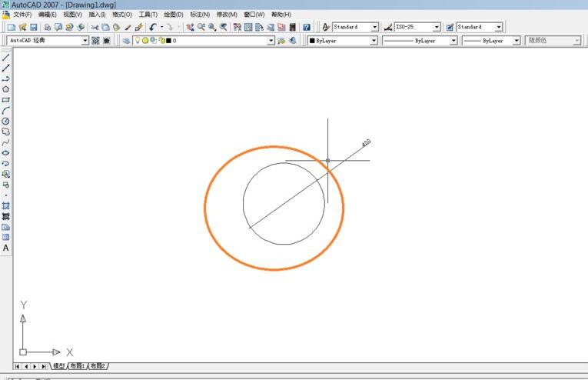Click the Save icon in toolbar

[x=33, y=27]
